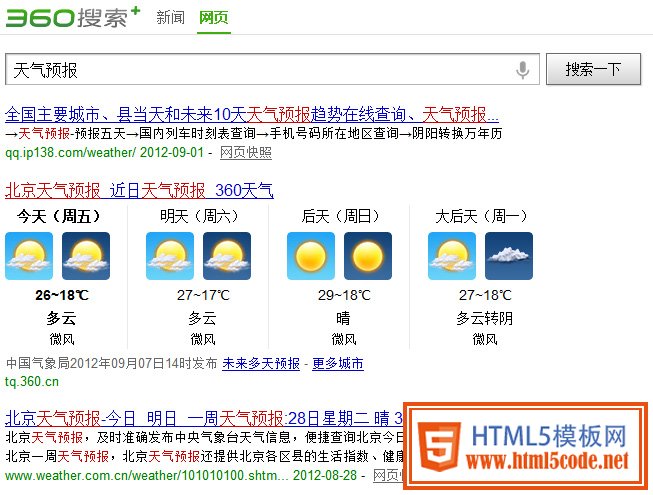
Task: Click the 27~18℃ temperature for 周一
Action: 485,295
